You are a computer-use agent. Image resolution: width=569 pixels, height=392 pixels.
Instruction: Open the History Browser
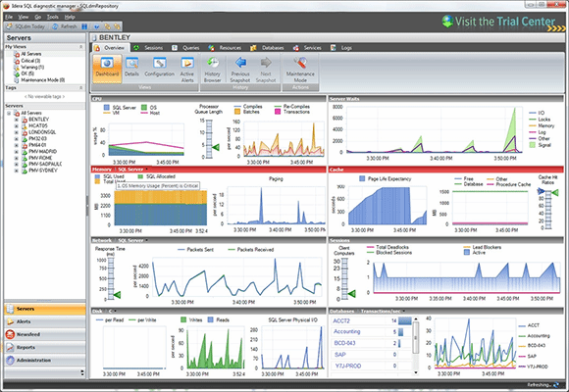[213, 70]
